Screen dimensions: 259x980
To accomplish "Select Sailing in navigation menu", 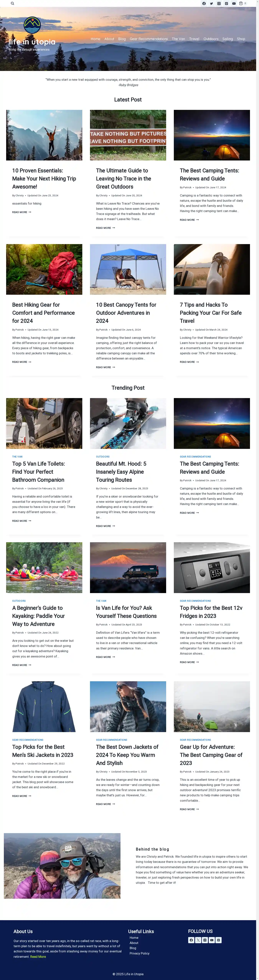I will [228, 39].
